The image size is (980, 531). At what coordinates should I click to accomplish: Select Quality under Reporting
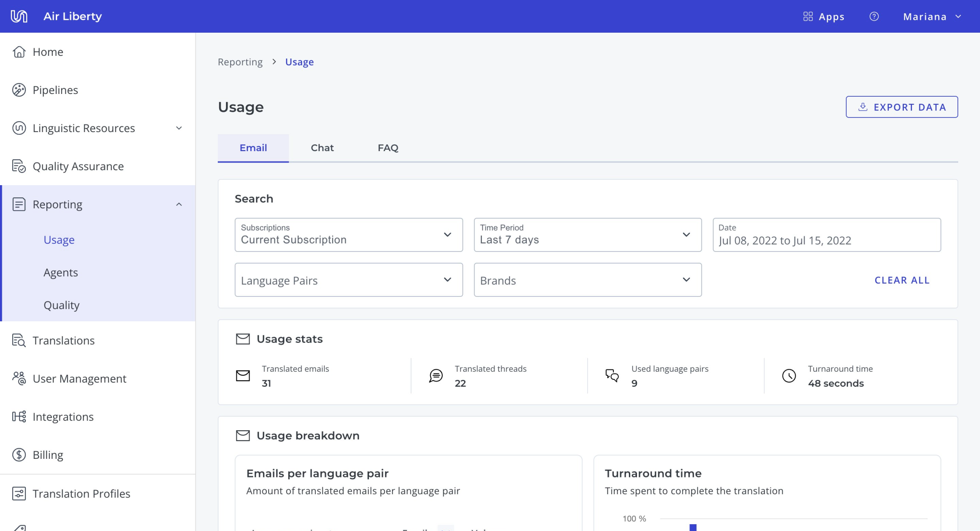click(x=62, y=305)
